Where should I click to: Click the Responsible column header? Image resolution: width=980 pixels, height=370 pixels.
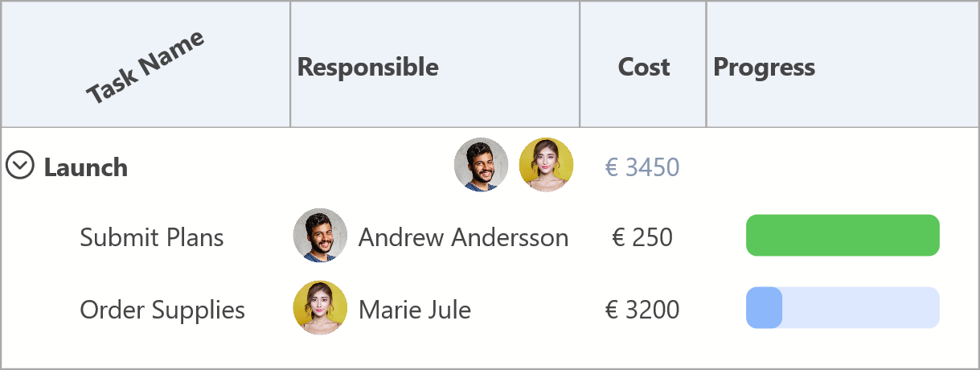pos(368,67)
